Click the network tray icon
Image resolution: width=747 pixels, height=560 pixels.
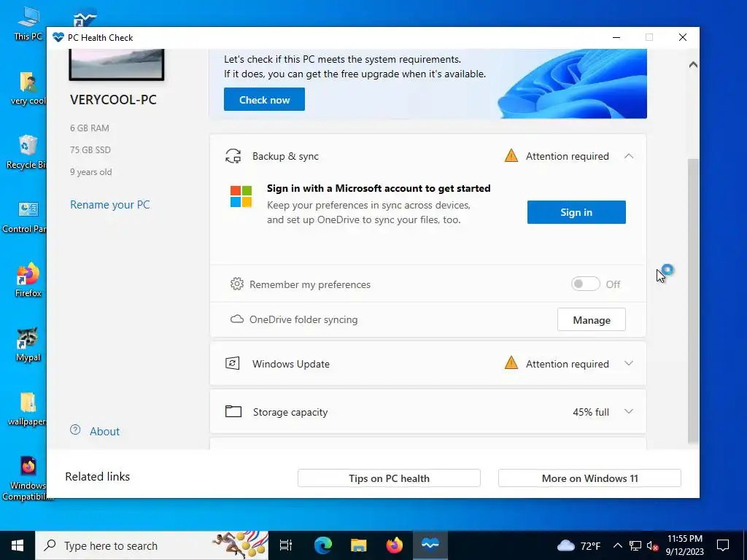click(x=635, y=545)
